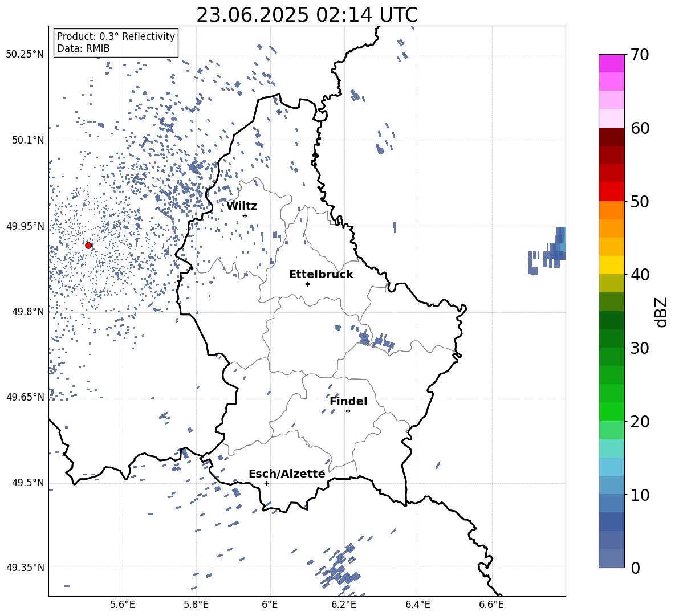
Task: Click the Wiltz station cross marker
Action: pyautogui.click(x=245, y=215)
